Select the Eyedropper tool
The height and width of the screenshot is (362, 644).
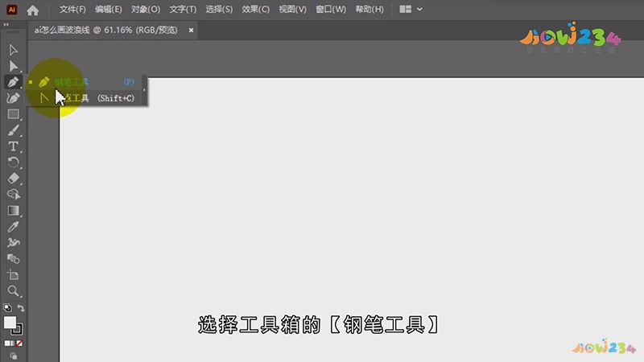coord(13,227)
